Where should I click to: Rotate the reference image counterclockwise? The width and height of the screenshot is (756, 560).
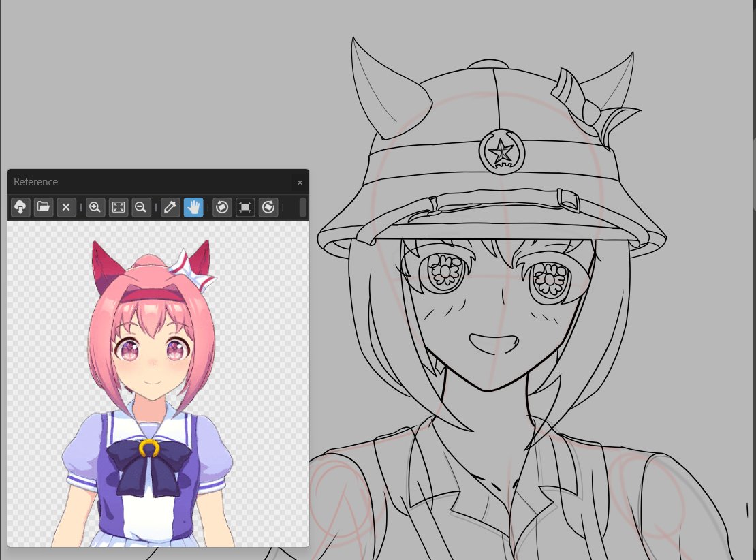coord(222,207)
